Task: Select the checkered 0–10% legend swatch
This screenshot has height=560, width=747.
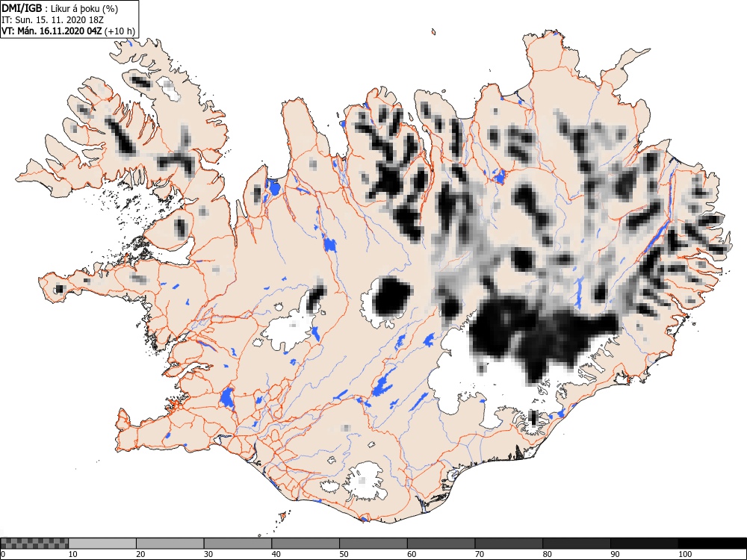Action: (35, 544)
